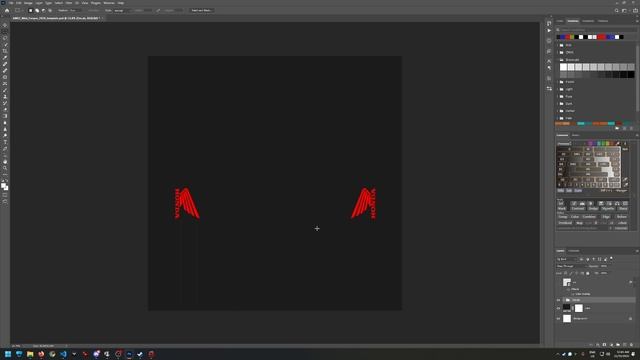Switch to the Channels tab
Viewport: 640px width, 360px height.
point(574,251)
